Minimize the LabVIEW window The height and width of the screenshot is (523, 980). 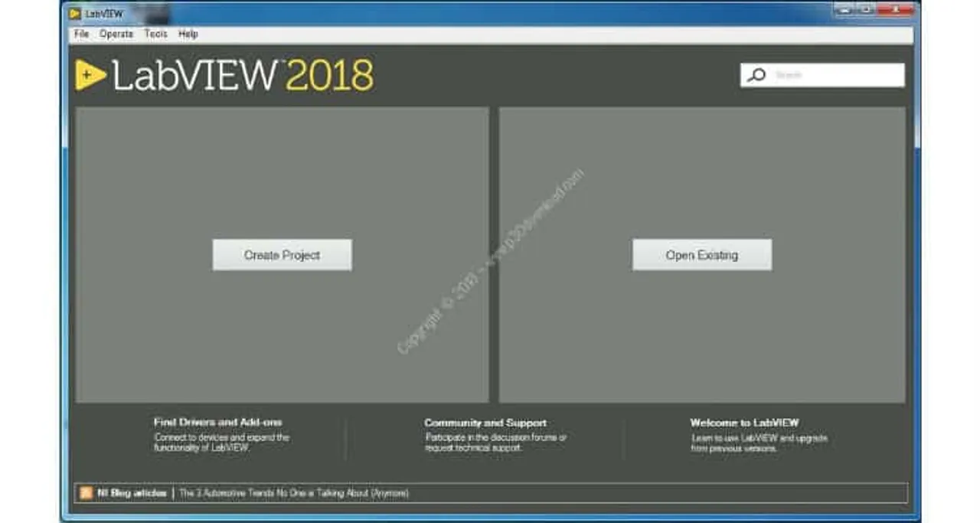(846, 9)
